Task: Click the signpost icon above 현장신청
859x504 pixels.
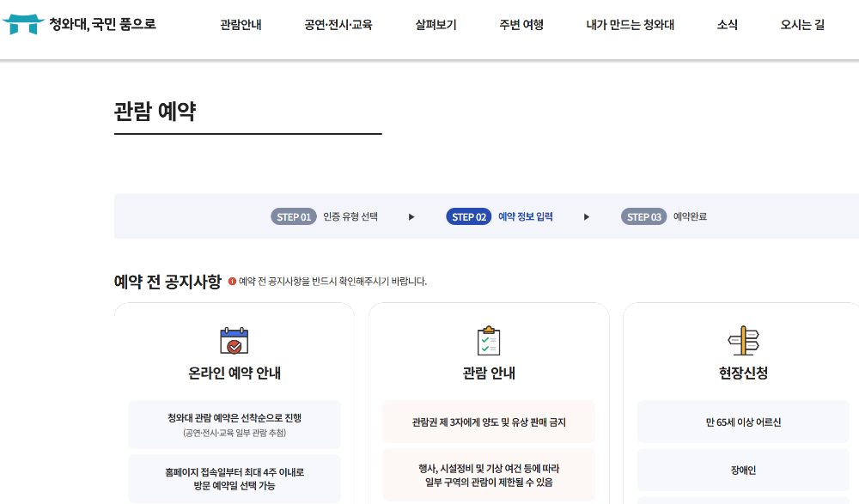Action: 741,341
